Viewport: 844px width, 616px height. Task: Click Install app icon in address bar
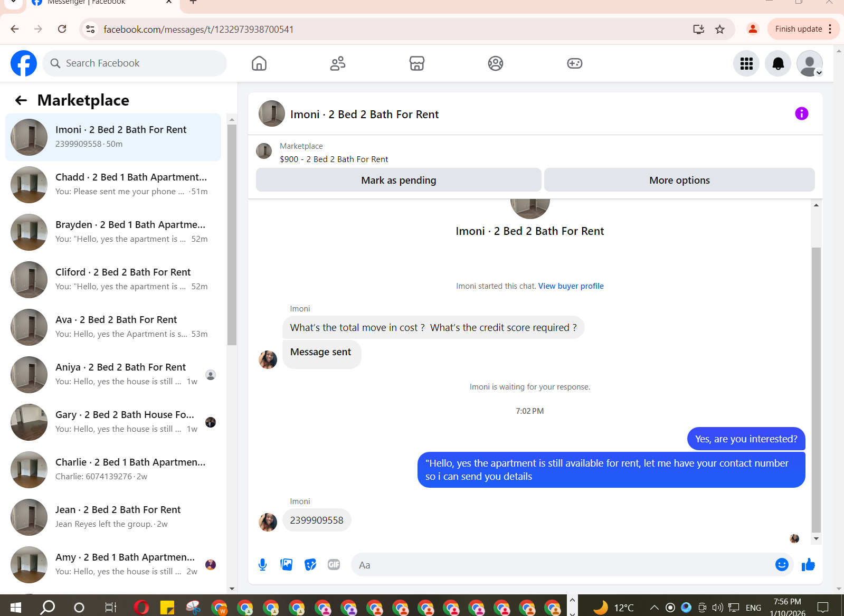pyautogui.click(x=698, y=29)
